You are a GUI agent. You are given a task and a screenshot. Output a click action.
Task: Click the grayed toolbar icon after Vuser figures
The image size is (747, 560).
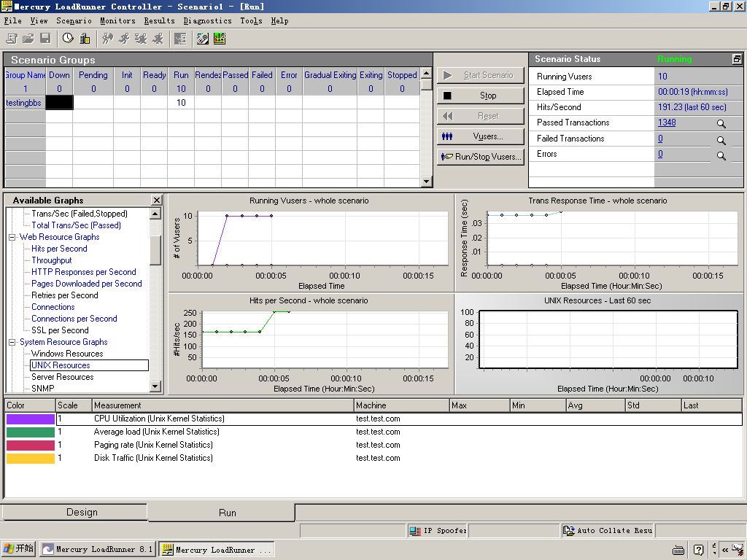(181, 39)
